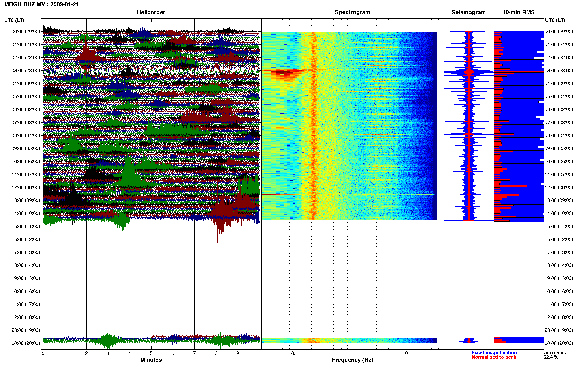
Task: Click Helicorder time label '17:00 (13:00)'
Action: [x=26, y=252]
